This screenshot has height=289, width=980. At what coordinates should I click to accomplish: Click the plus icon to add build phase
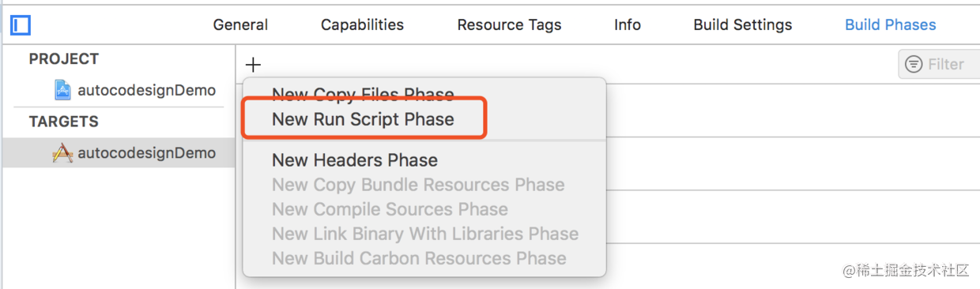pos(253,65)
